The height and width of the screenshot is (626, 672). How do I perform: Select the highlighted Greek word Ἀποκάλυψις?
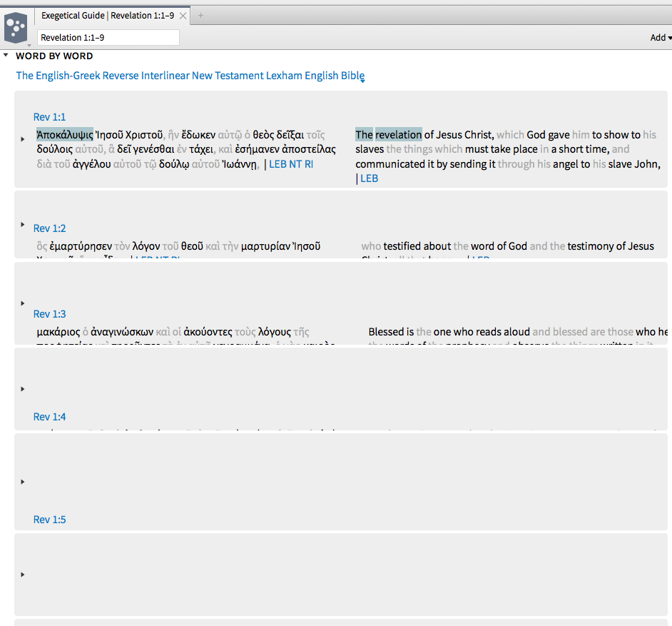tap(65, 133)
